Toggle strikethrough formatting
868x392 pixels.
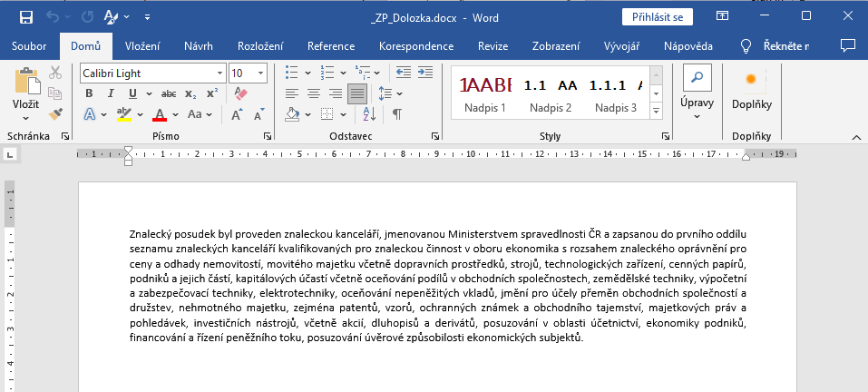[x=169, y=93]
